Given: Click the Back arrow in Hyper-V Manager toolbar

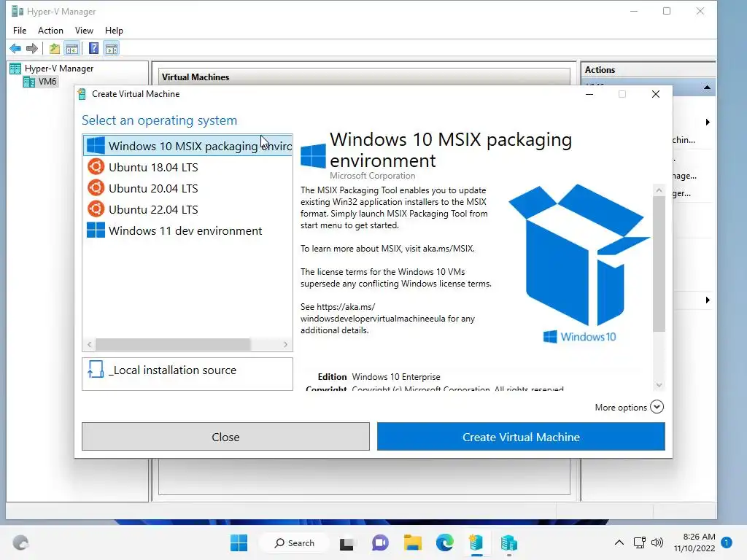Looking at the screenshot, I should [15, 48].
